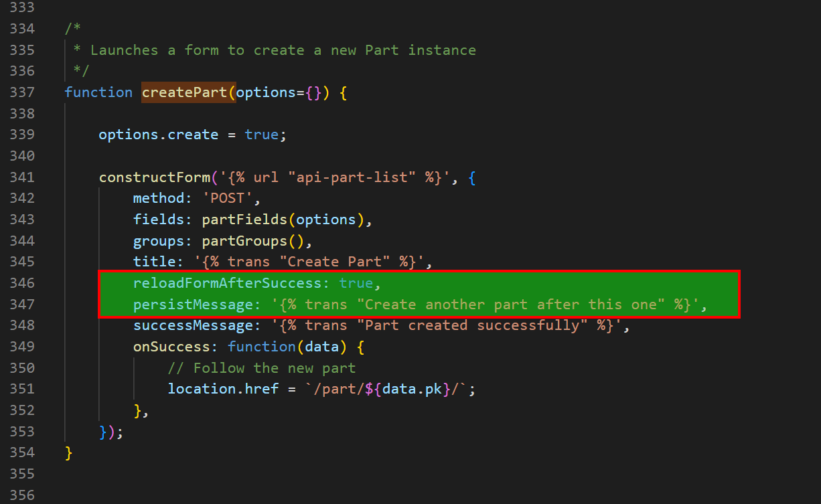Click the persistMessage property name

(191, 304)
